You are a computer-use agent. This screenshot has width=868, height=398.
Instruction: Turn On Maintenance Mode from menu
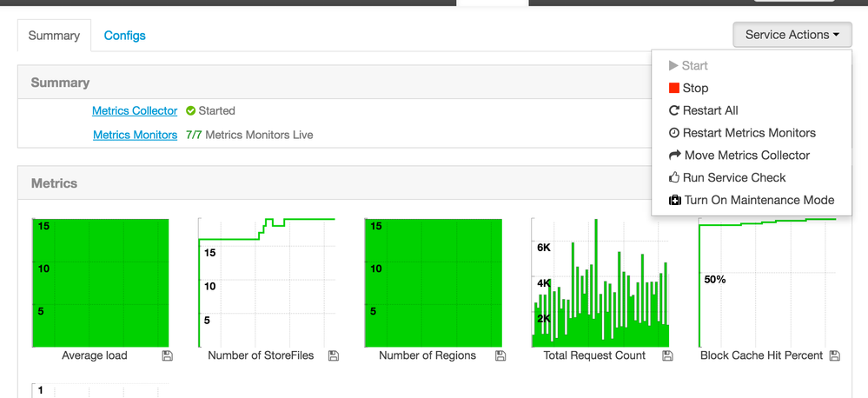752,201
